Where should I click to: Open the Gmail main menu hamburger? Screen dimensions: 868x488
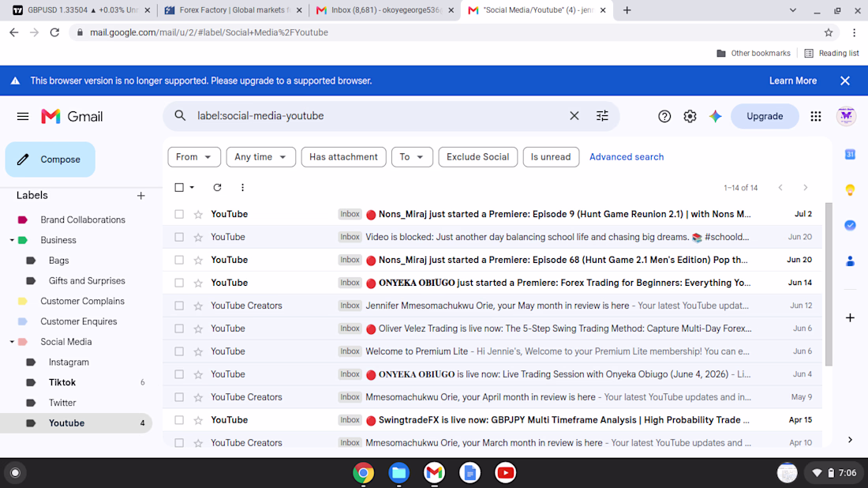tap(23, 116)
